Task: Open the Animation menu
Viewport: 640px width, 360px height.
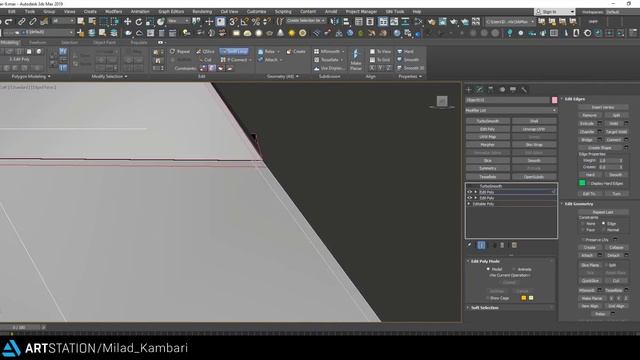Action: tap(140, 12)
